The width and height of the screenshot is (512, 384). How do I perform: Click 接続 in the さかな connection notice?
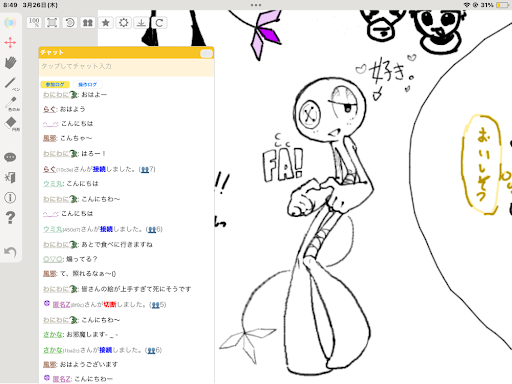pyautogui.click(x=106, y=350)
